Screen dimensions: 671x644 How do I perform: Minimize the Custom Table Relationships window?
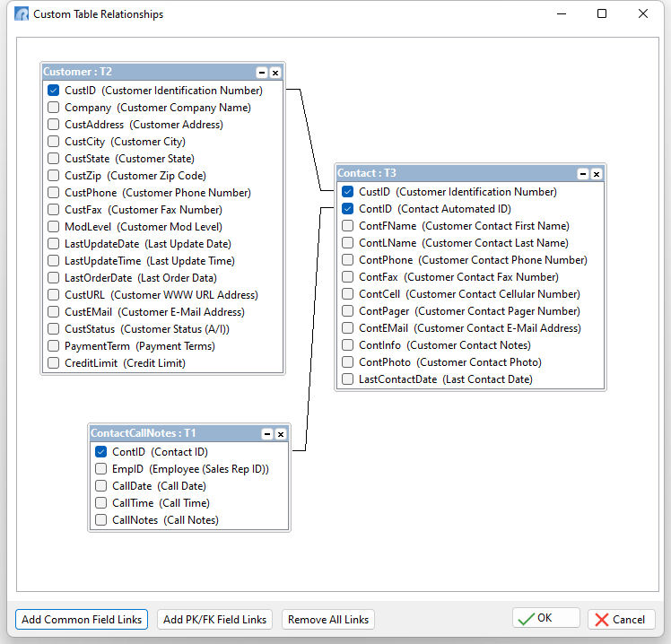click(x=562, y=13)
